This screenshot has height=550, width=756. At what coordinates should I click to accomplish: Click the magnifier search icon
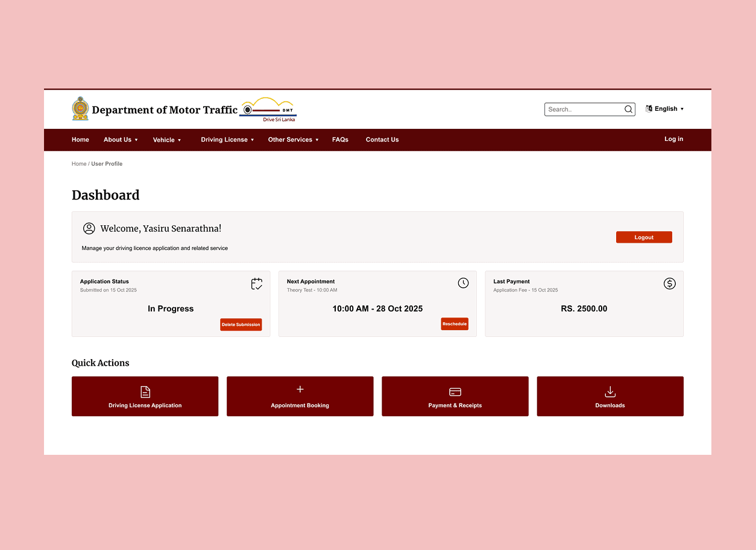628,110
